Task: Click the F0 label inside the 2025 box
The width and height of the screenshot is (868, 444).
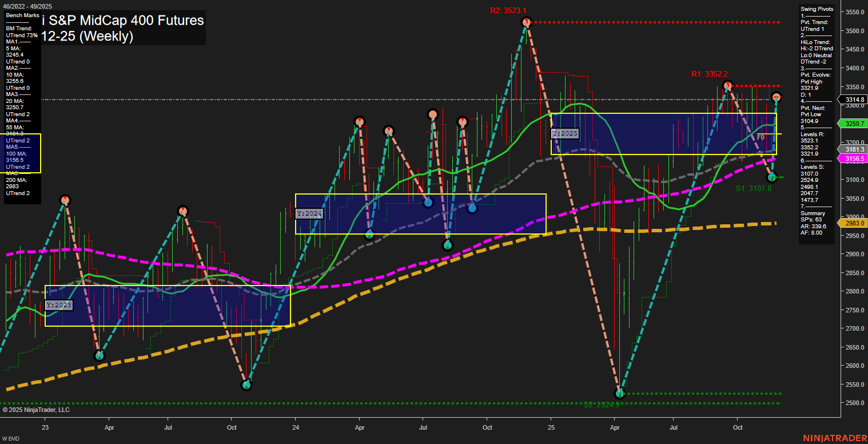Action: click(x=761, y=138)
